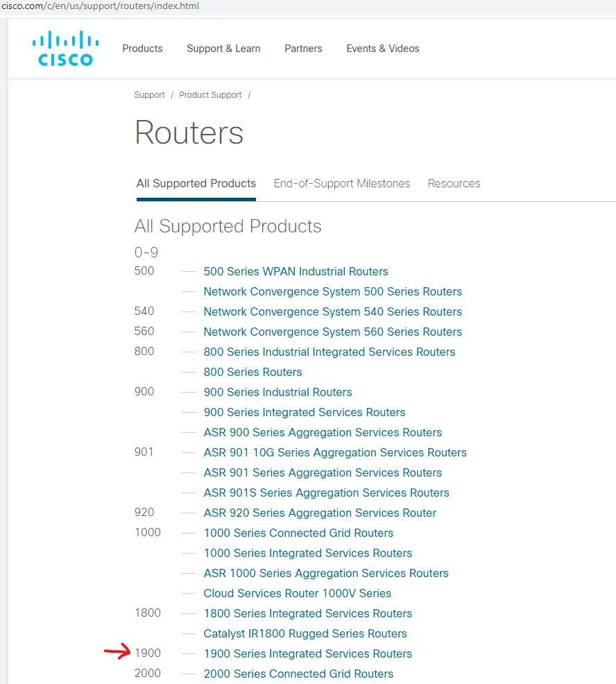Open ASR 920 Series Aggregation Services Router

click(x=320, y=513)
